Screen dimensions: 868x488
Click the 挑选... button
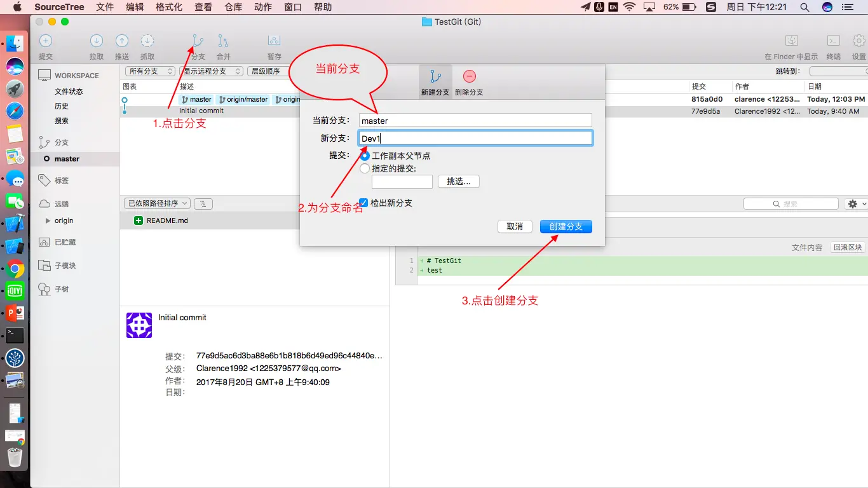tap(459, 182)
